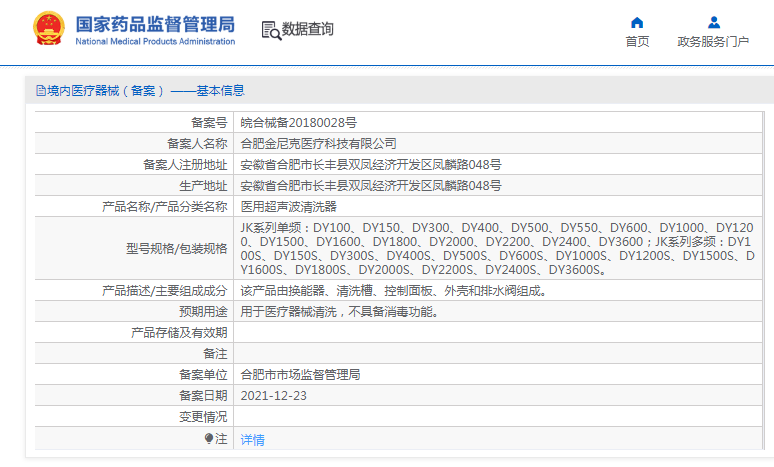Click the 备案日期 row label

click(x=203, y=396)
